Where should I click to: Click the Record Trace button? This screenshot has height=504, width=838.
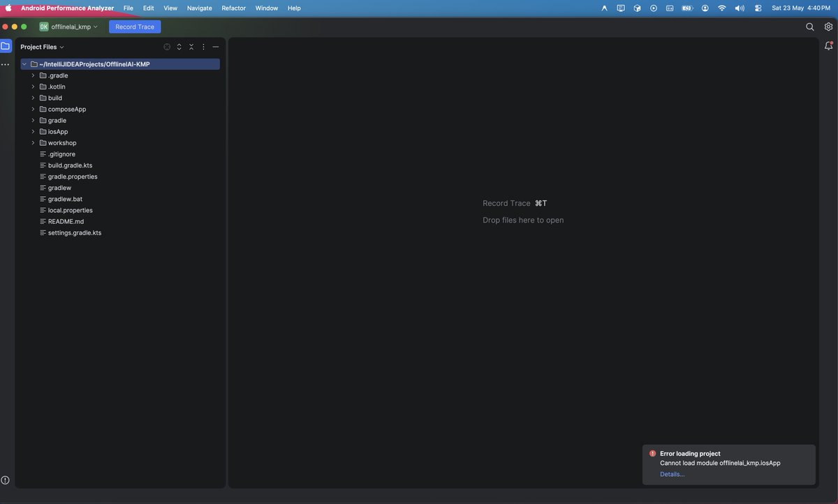135,27
